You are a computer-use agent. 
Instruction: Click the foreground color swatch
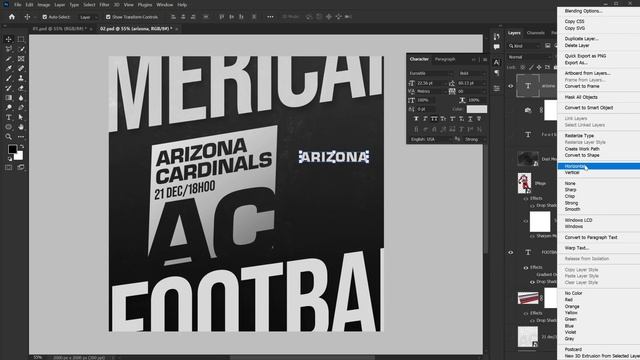(12, 149)
